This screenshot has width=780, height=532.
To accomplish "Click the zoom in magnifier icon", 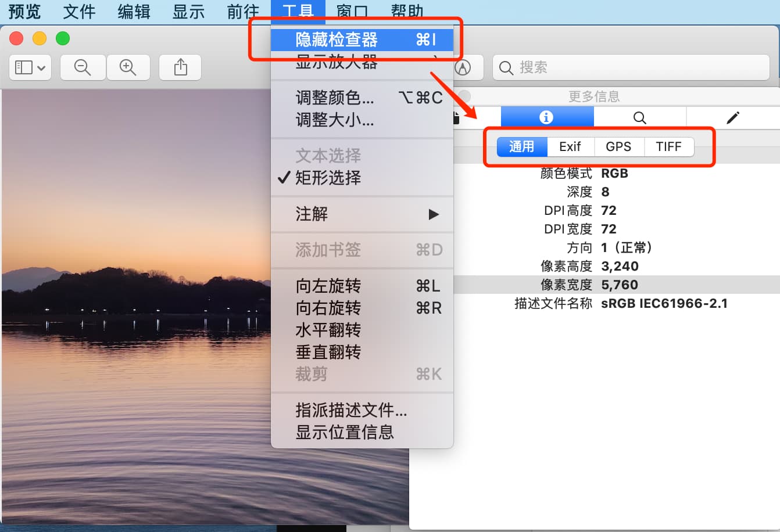I will [x=128, y=67].
